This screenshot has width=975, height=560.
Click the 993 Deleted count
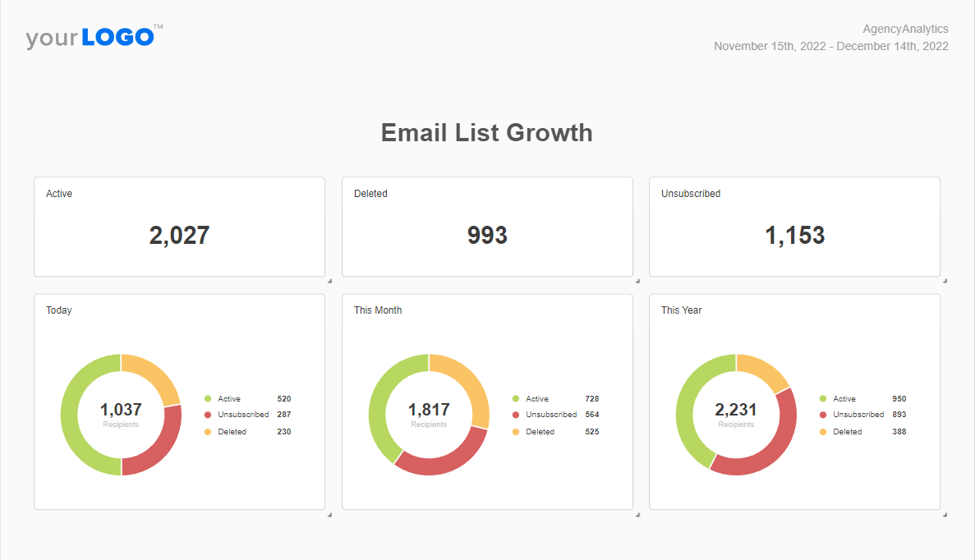coord(487,236)
